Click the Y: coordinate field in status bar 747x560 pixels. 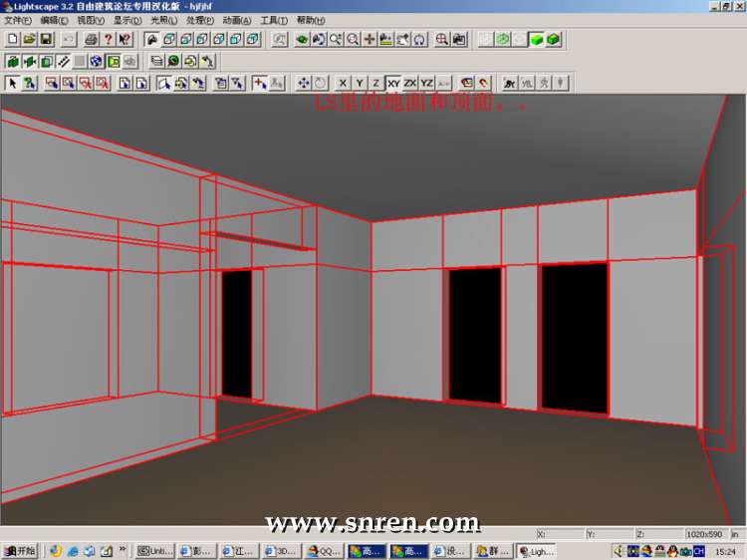[610, 534]
